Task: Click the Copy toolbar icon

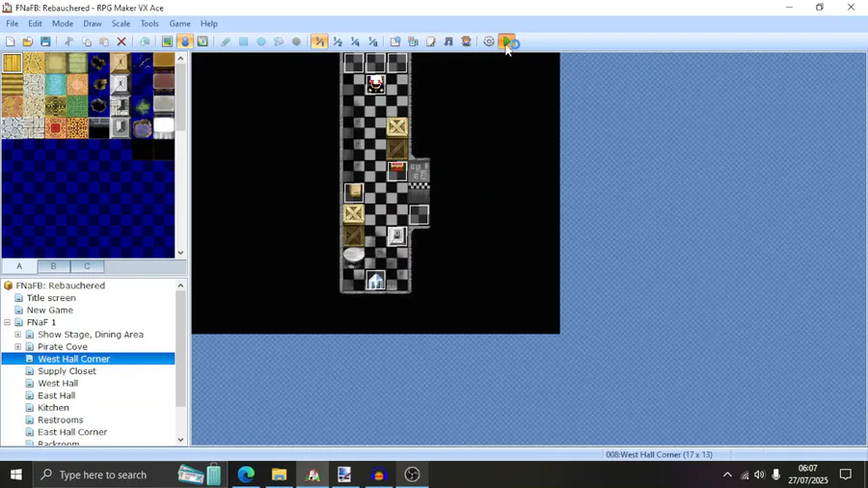Action: tap(87, 41)
